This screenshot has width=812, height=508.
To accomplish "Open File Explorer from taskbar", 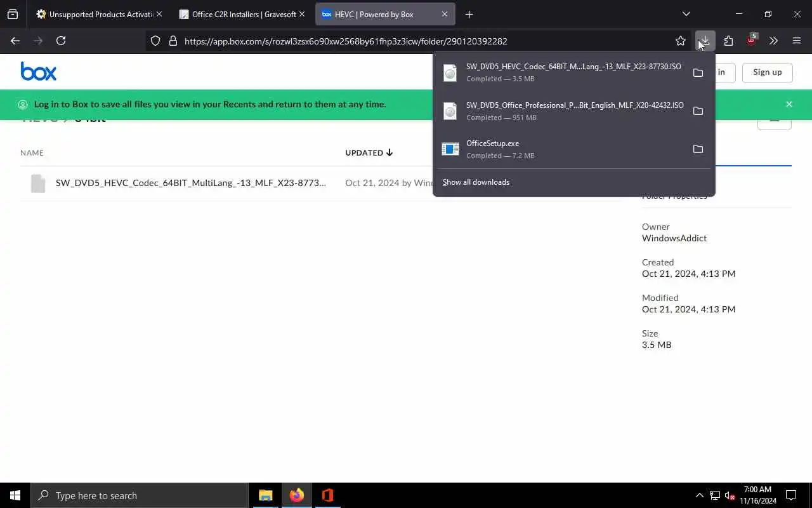I will click(x=265, y=495).
